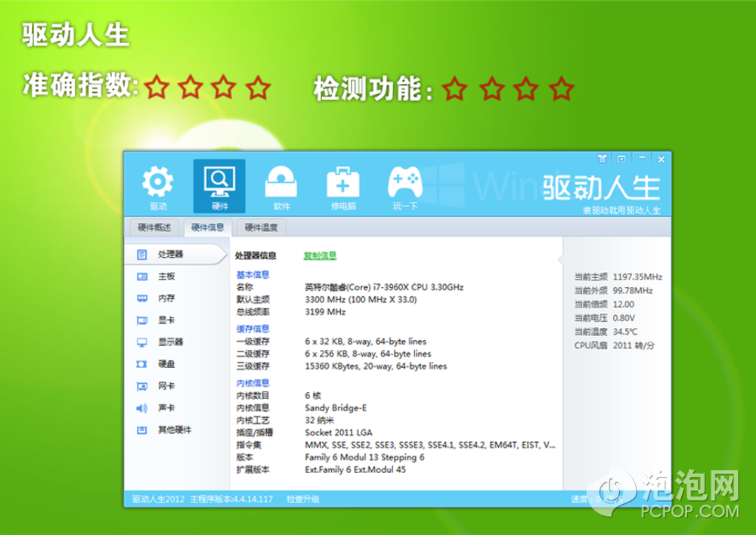The width and height of the screenshot is (756, 535).
Task: Switch to the 硬件概述 tab
Action: [x=154, y=227]
